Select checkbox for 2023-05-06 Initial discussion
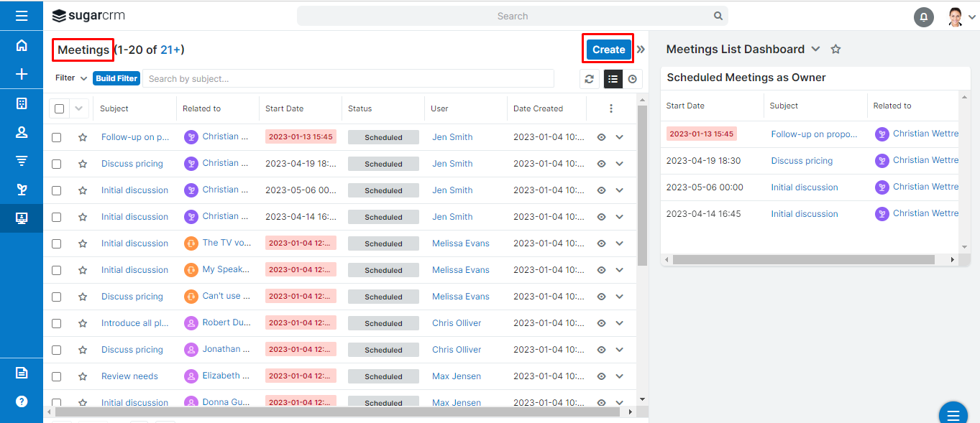 (57, 190)
